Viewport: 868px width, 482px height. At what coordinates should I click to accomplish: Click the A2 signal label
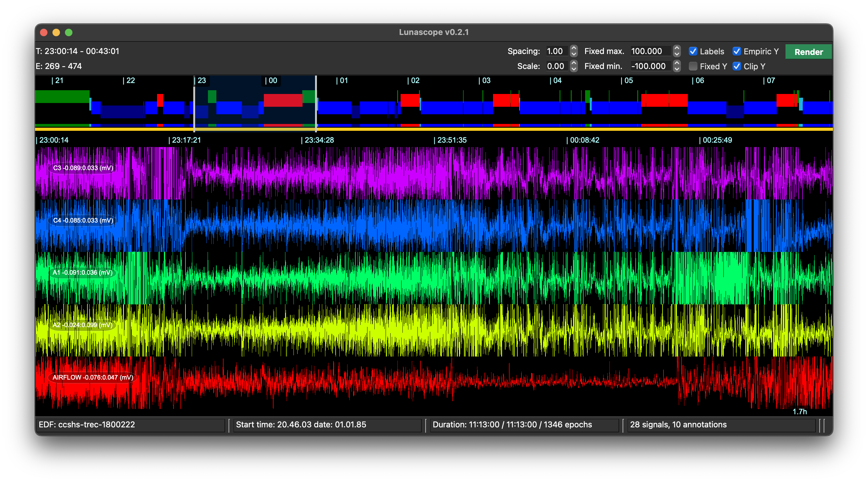[x=82, y=325]
